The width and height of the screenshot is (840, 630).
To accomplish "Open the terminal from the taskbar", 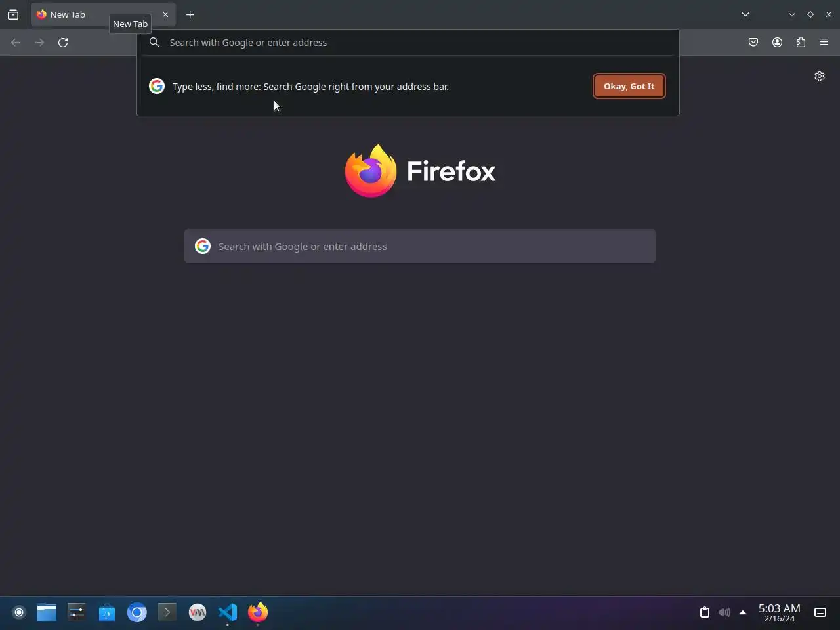I will [x=167, y=612].
